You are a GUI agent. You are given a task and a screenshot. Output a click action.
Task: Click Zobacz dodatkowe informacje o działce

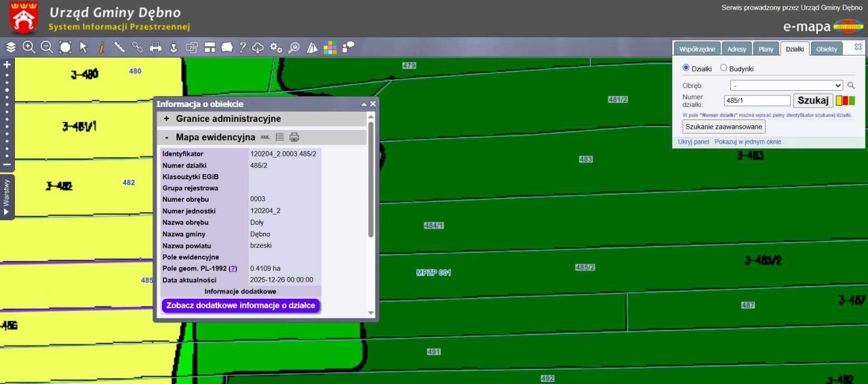point(241,305)
